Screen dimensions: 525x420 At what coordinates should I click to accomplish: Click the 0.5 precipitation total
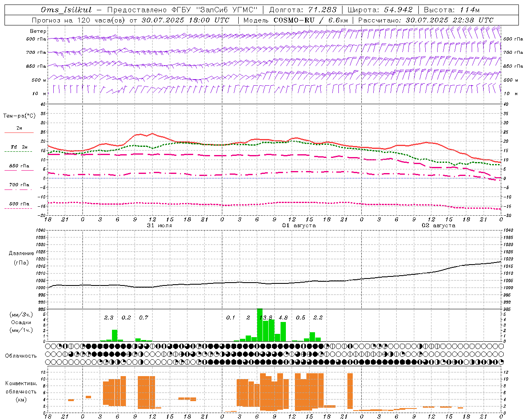(301, 318)
